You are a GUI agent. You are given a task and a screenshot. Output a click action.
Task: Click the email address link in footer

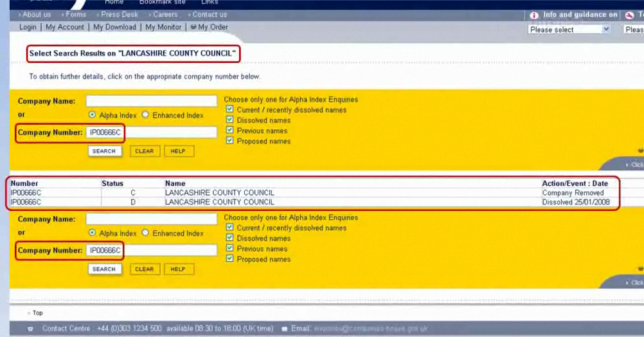coord(371,329)
